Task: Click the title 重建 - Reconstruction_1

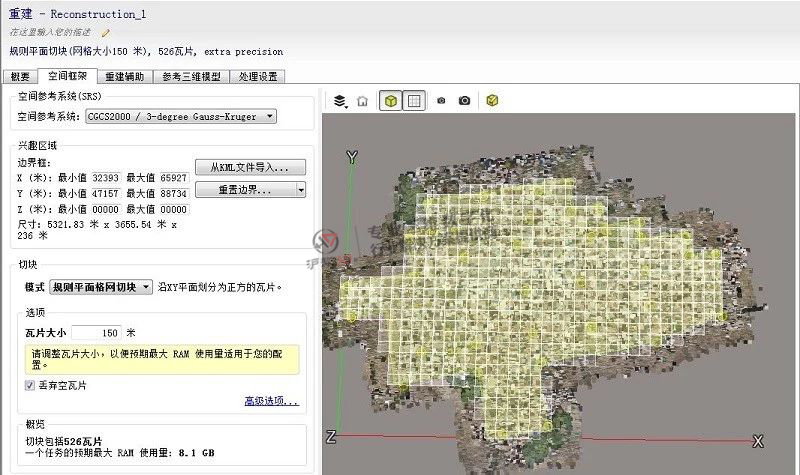Action: pyautogui.click(x=78, y=14)
